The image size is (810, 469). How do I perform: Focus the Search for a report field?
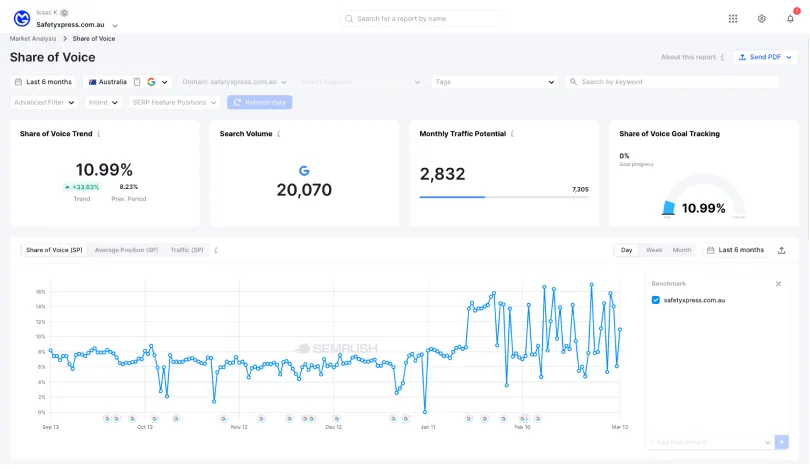(422, 19)
